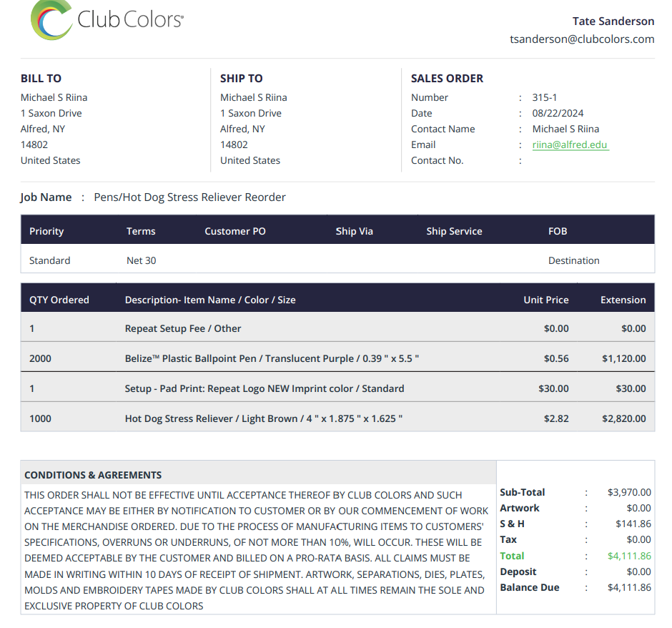Click the FOB column header
The width and height of the screenshot is (672, 628).
tap(558, 232)
